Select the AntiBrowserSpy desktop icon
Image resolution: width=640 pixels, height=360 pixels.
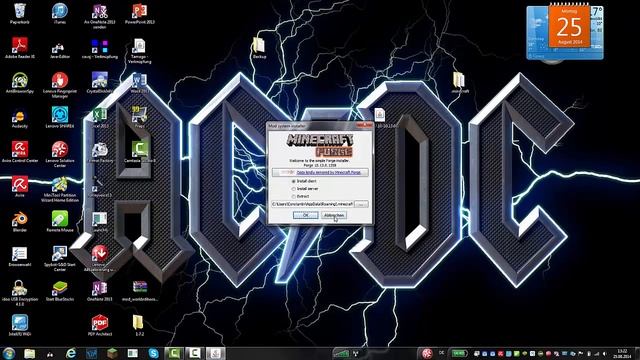click(20, 83)
